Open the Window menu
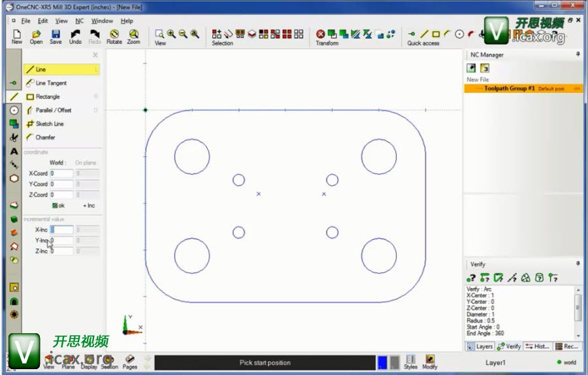 [x=102, y=21]
